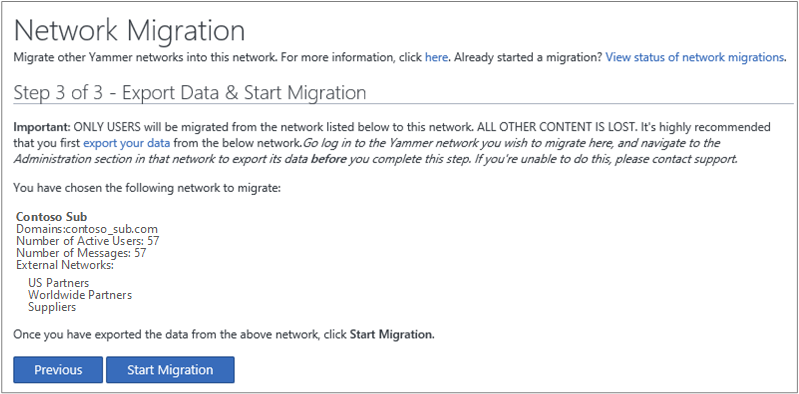Screen dimensions: 799x394
Task: Open View status of network migrations link
Action: click(695, 57)
